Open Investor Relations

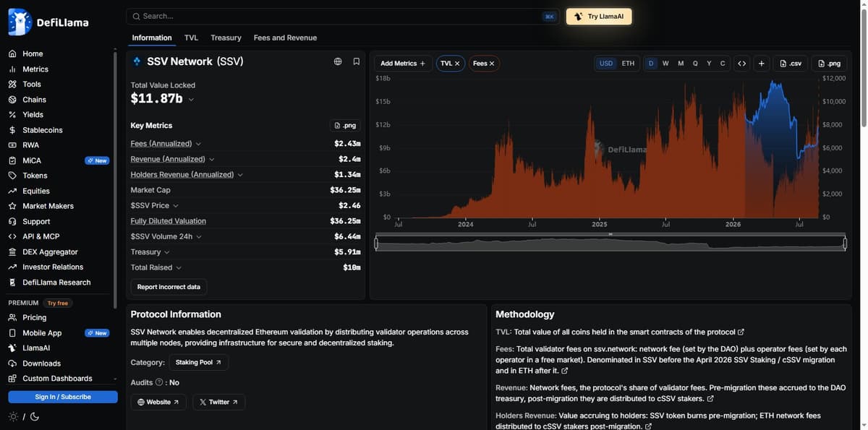click(53, 267)
